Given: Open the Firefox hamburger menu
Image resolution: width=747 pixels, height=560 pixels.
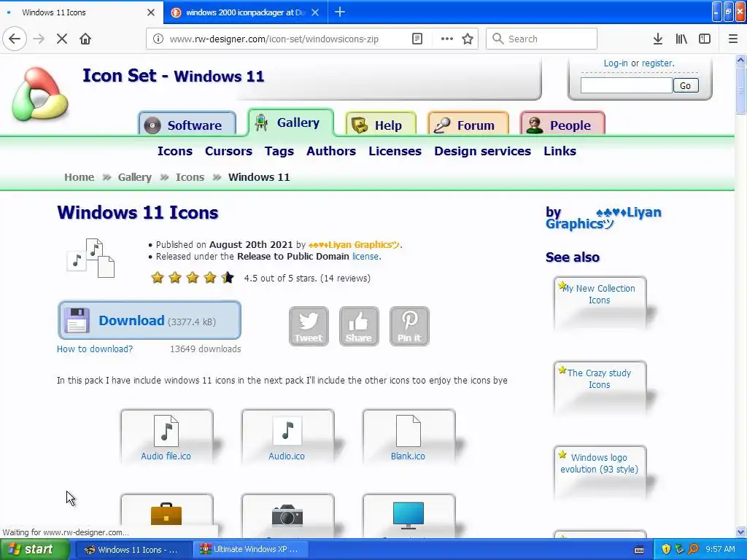Looking at the screenshot, I should [733, 39].
